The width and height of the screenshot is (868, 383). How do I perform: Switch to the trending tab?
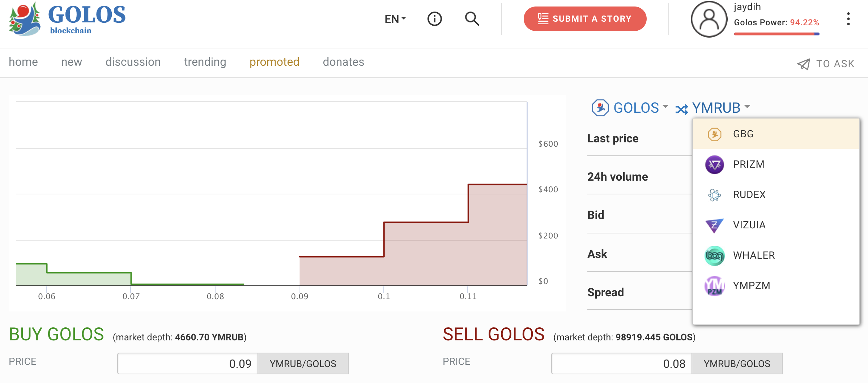(x=205, y=62)
